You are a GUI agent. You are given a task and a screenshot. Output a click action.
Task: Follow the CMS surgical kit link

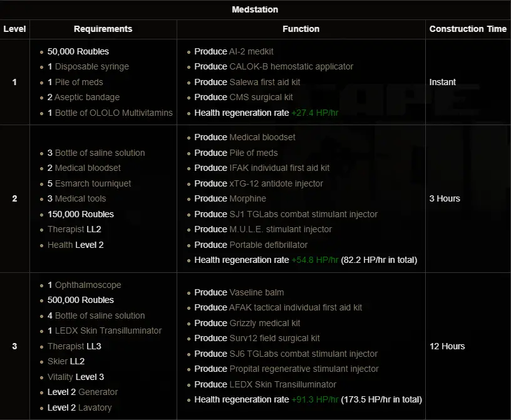261,97
